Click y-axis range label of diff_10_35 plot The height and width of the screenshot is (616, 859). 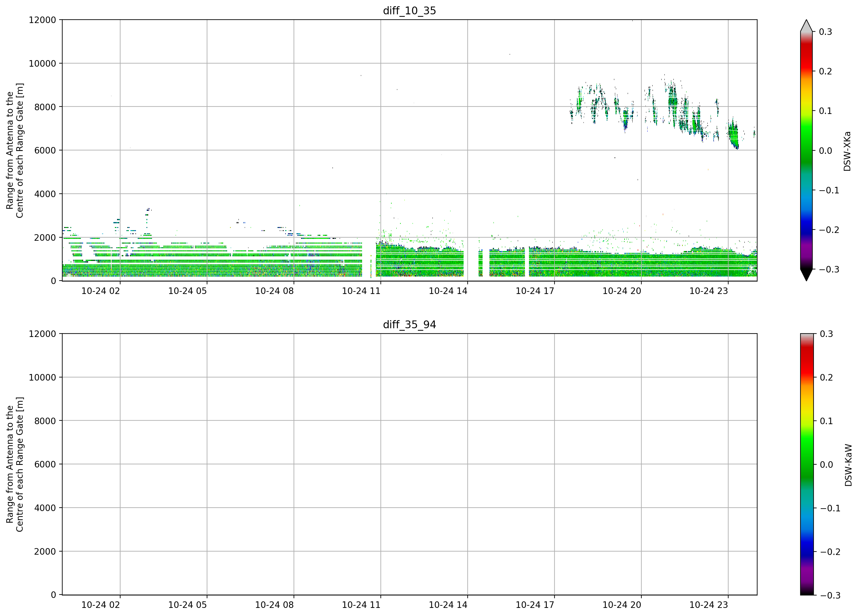(15, 150)
